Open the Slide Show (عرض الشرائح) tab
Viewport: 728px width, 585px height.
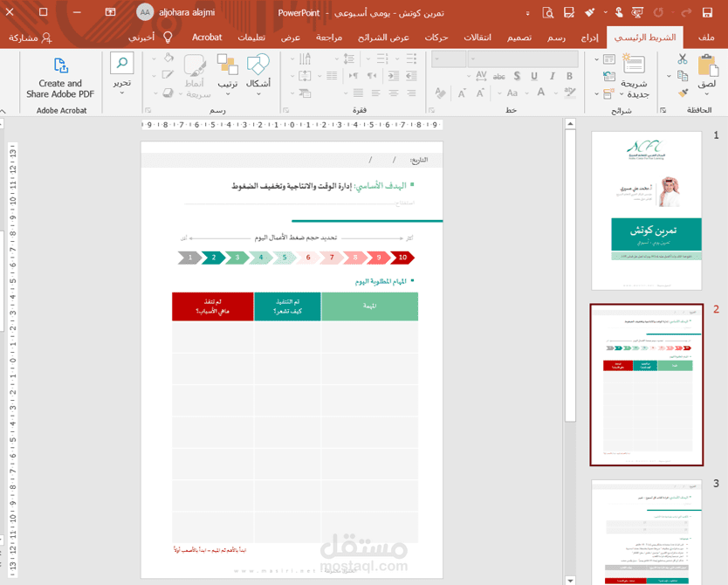(383, 38)
